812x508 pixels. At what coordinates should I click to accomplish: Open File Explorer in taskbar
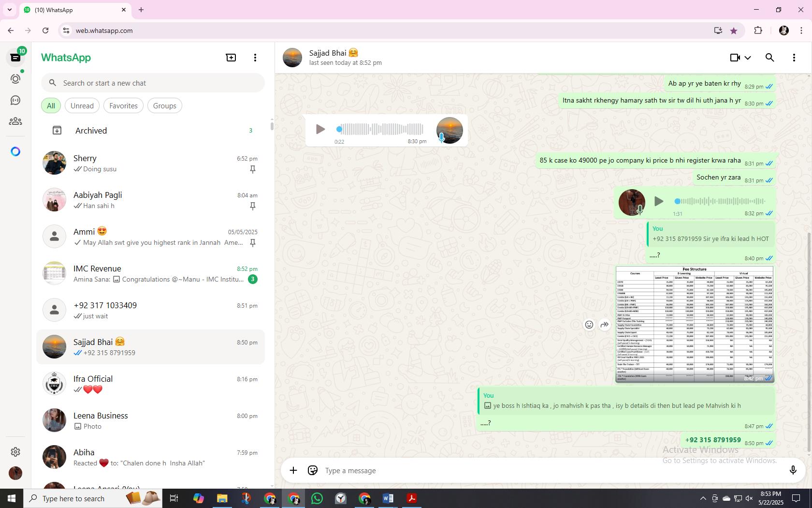222,498
